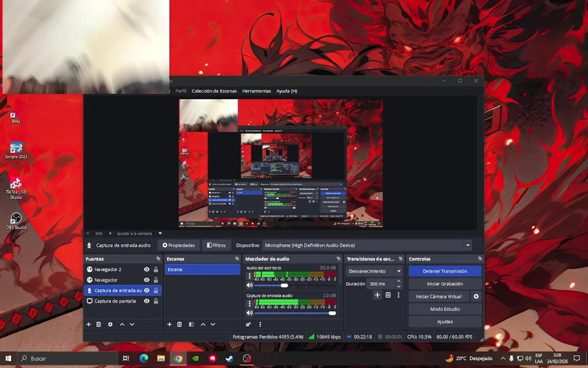Open virtual camera settings gear
This screenshot has height=368, width=588.
point(476,296)
